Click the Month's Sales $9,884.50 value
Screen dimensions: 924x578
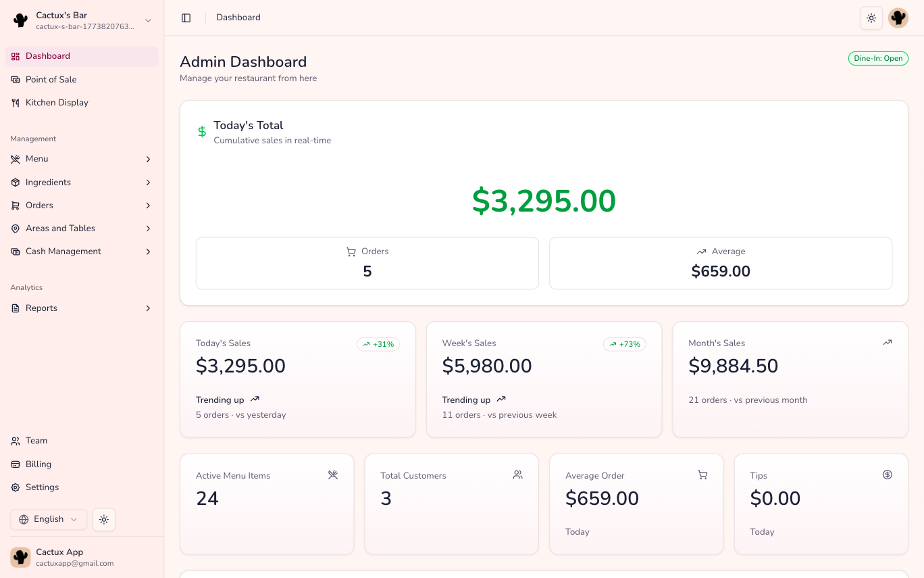(734, 366)
